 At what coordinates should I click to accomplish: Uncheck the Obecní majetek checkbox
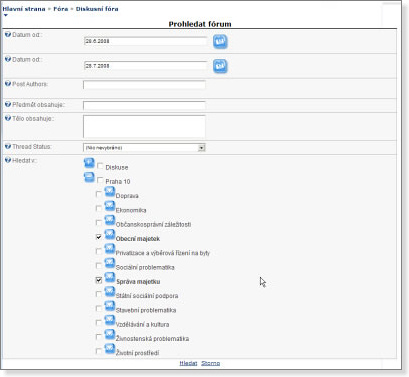coord(99,237)
